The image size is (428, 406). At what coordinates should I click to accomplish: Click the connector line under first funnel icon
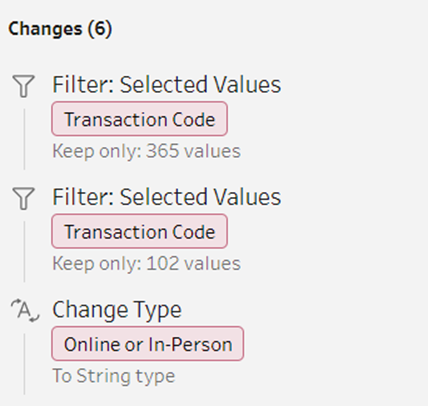click(24, 139)
